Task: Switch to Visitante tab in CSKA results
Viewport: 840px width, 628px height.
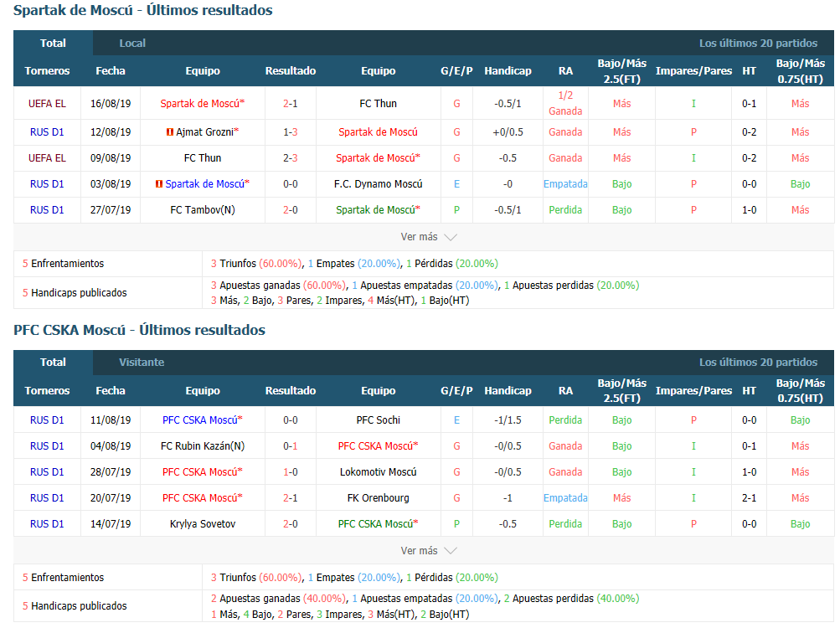Action: [x=142, y=363]
